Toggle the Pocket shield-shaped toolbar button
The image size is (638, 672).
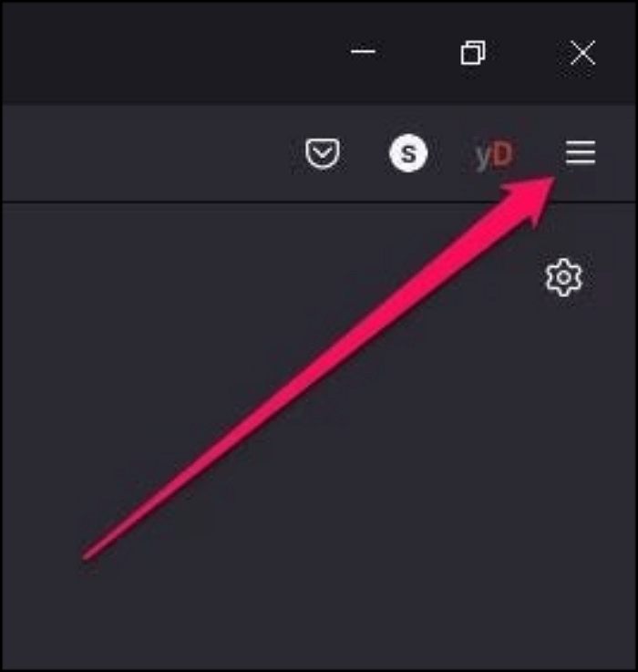323,153
